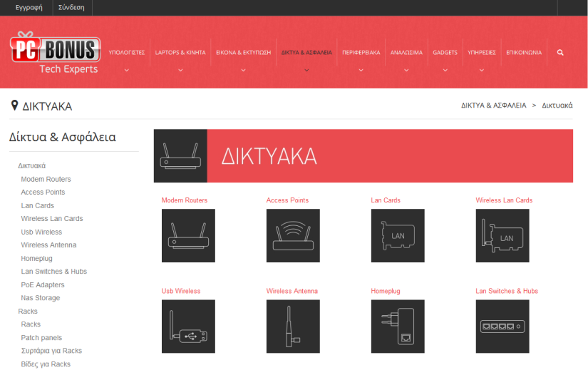Open the Access Points icon tile
This screenshot has height=370, width=588.
[x=293, y=235]
